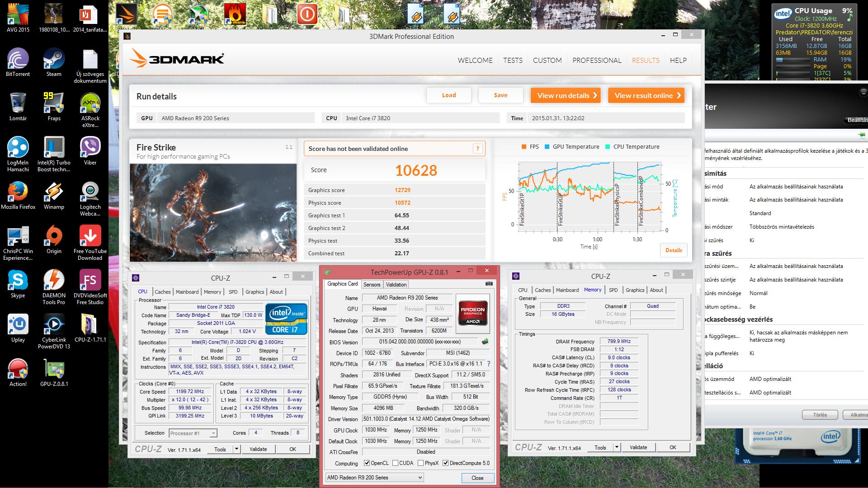Expand the Tools dropdown arrow in left CPU-Z
This screenshot has width=868, height=488.
(236, 449)
